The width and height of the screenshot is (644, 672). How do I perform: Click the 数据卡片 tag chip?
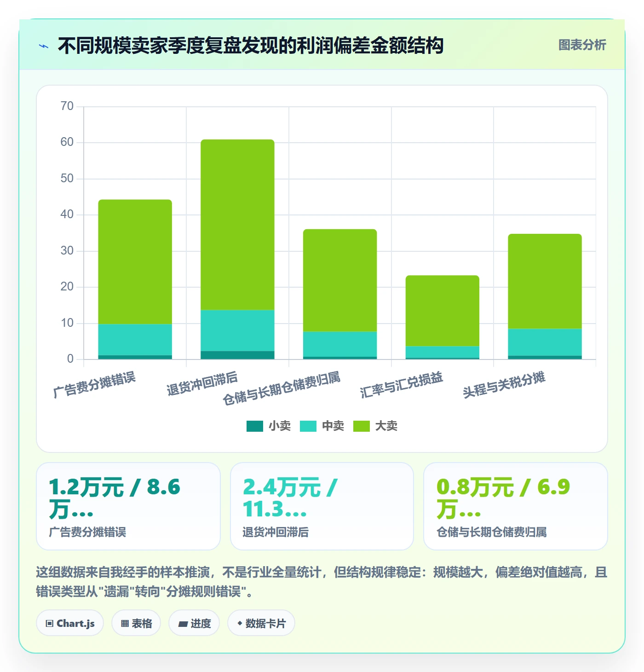click(261, 623)
